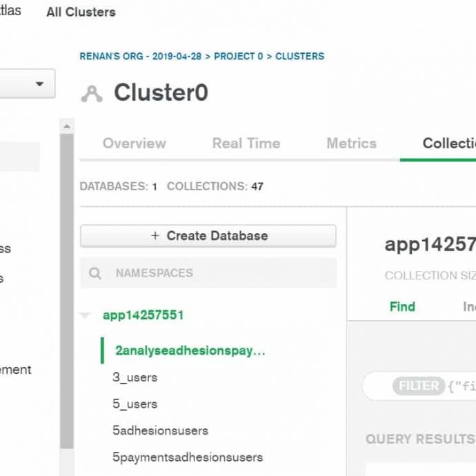This screenshot has width=476, height=476.
Task: Open the 5paymentsadhesionsusers collection
Action: pyautogui.click(x=188, y=457)
